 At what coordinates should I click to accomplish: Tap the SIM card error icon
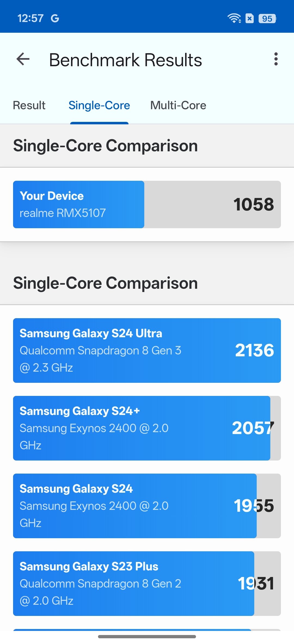pyautogui.click(x=250, y=19)
